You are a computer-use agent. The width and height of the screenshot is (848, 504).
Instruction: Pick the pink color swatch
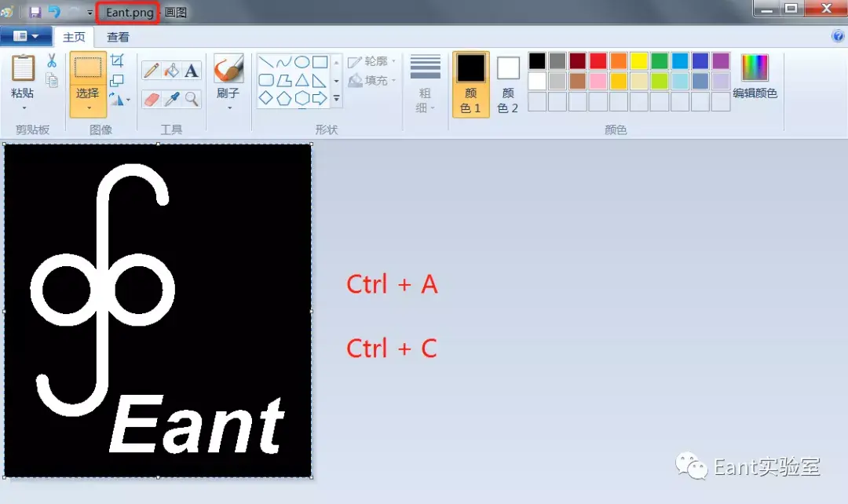[x=598, y=81]
